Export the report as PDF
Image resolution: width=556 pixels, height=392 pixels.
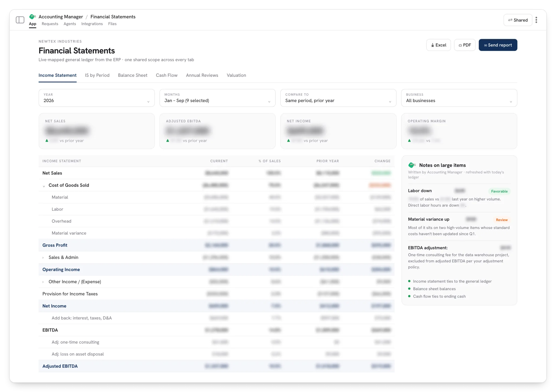point(465,45)
